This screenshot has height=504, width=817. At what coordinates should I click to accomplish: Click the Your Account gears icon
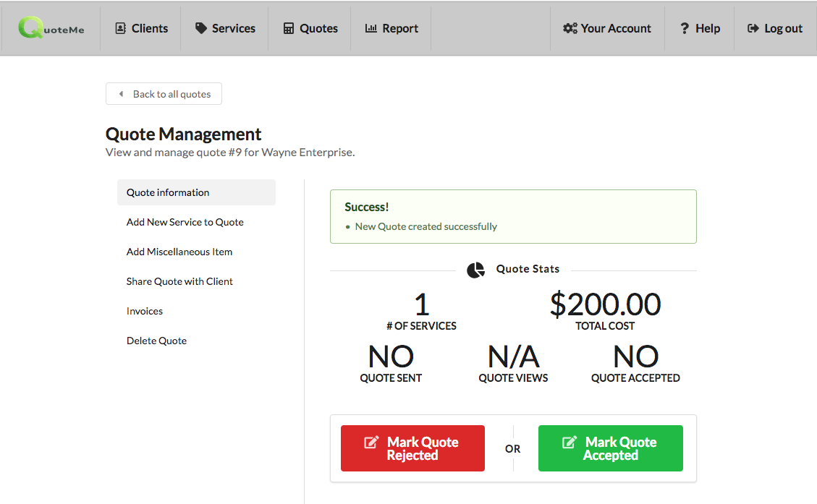pyautogui.click(x=570, y=28)
